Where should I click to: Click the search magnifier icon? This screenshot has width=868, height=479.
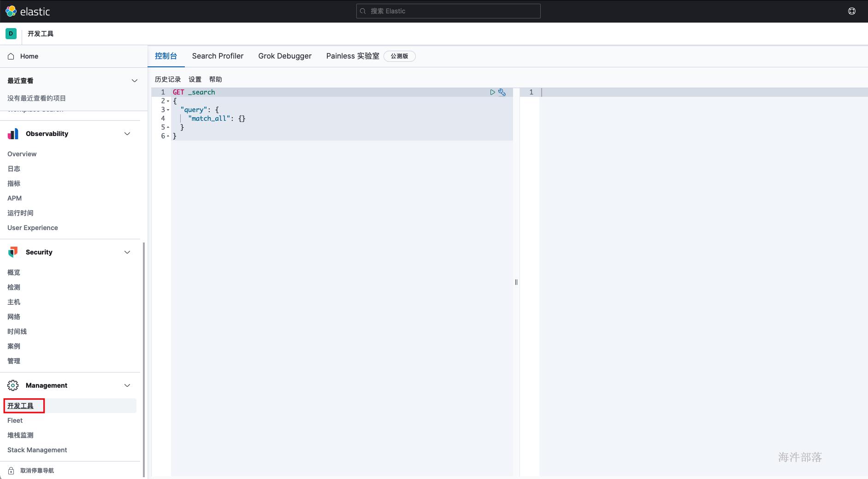[x=363, y=11]
